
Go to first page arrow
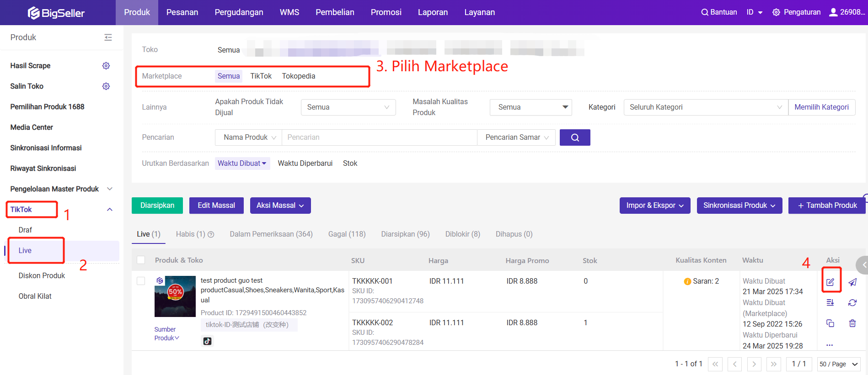click(715, 364)
